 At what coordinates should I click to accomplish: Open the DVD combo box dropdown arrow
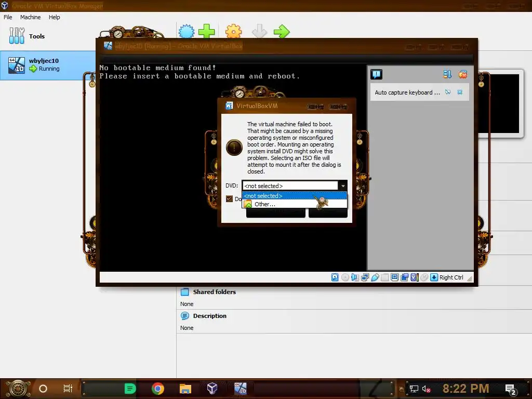pos(343,186)
